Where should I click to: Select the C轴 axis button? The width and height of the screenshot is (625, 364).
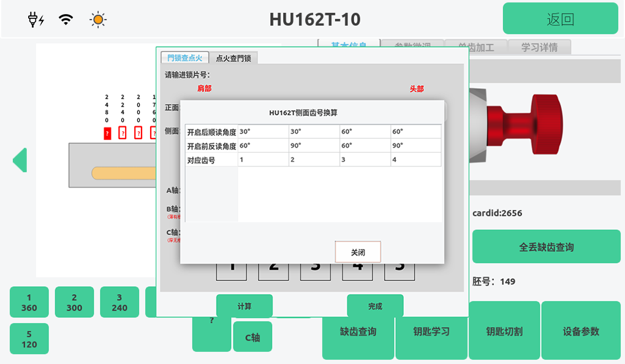(252, 337)
